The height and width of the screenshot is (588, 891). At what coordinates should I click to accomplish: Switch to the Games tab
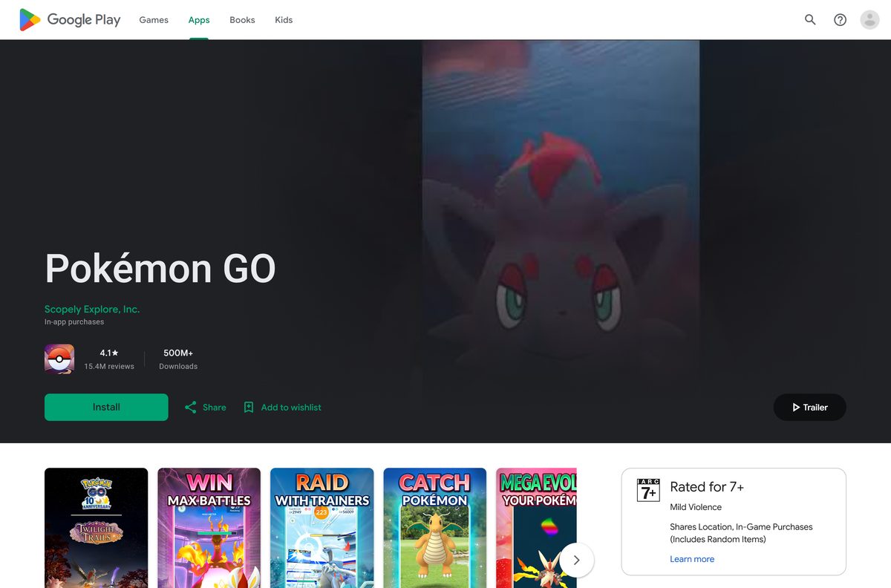154,20
